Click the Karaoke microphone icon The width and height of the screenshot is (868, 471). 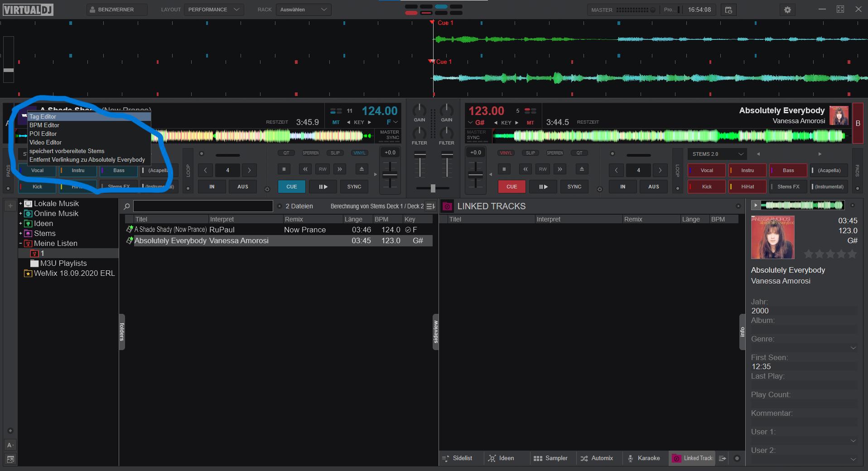[x=630, y=458]
